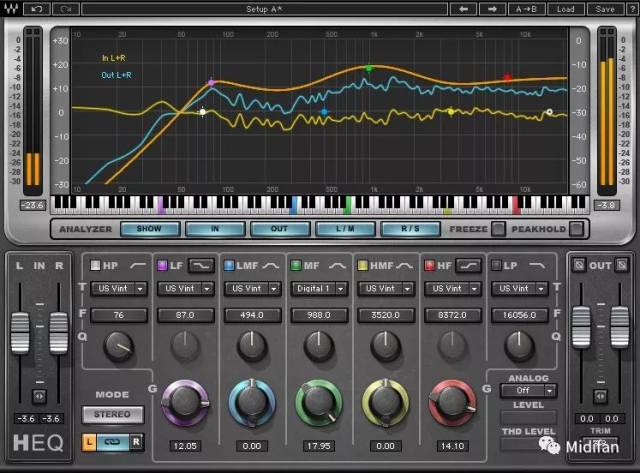The height and width of the screenshot is (473, 640).
Task: Go to next preset with right arrow
Action: (492, 9)
